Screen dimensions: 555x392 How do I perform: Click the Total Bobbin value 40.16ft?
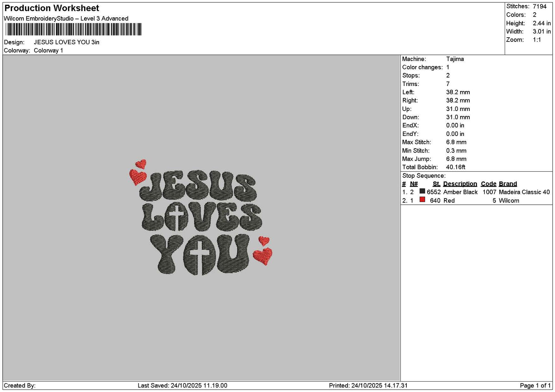[x=456, y=167]
